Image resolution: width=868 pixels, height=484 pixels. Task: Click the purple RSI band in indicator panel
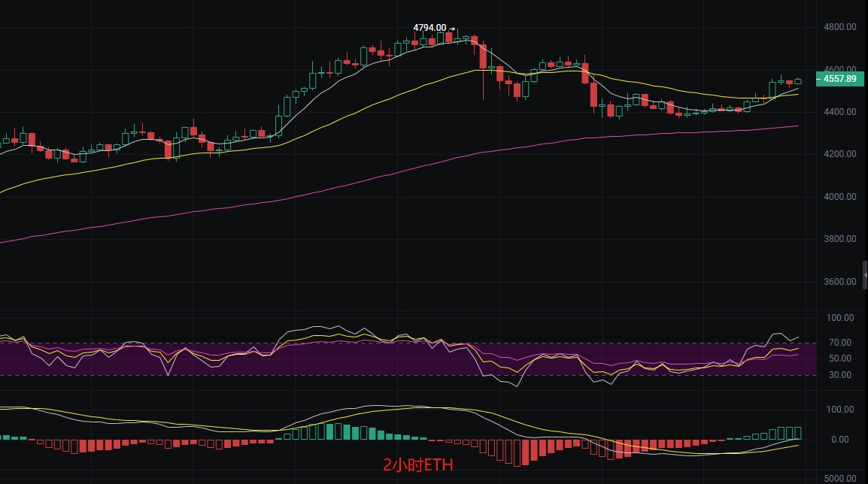(x=408, y=359)
